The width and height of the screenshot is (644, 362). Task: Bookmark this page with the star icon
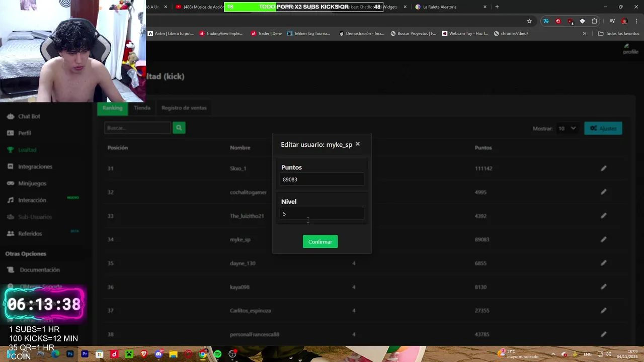pos(529,21)
